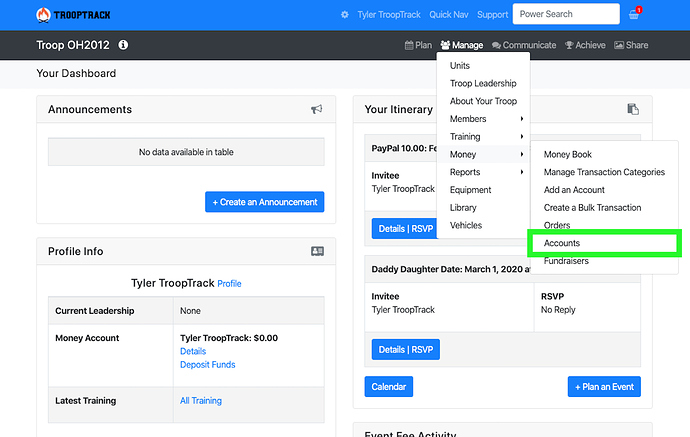Open the Communicate menu
690x437 pixels.
pos(524,45)
